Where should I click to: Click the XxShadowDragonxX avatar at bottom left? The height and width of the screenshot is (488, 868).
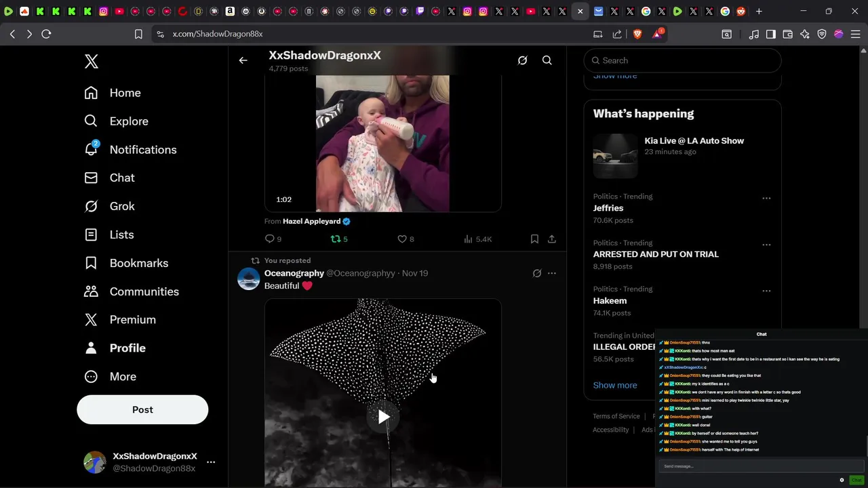(x=95, y=462)
